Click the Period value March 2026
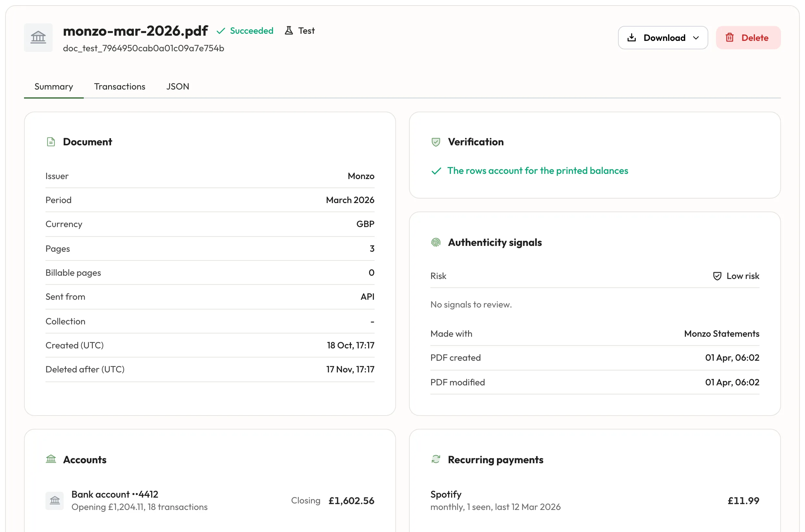The width and height of the screenshot is (805, 532). coord(350,200)
